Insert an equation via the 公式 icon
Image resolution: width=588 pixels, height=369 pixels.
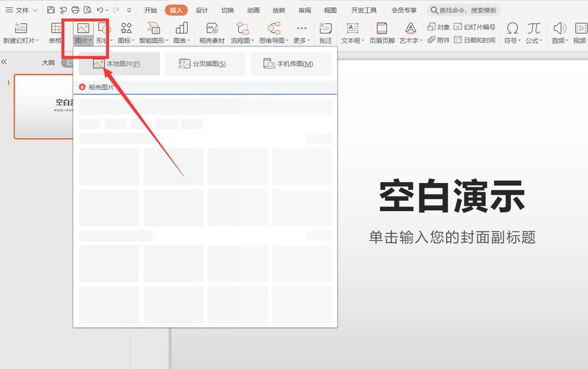(533, 33)
